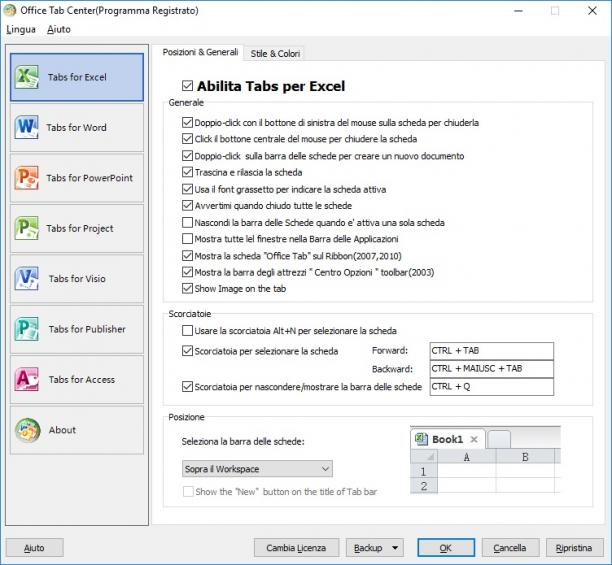
Task: Close the Office Tab Center window
Action: [592, 11]
